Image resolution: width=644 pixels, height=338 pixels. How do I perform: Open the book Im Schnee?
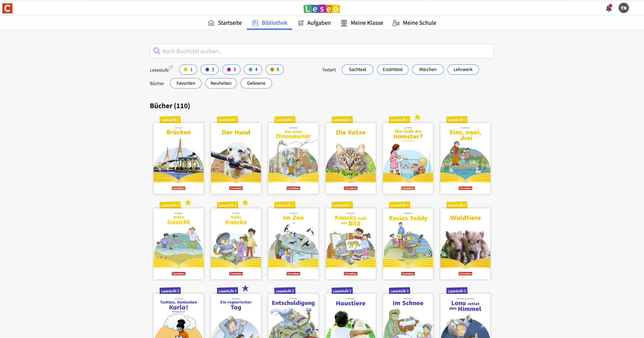click(408, 316)
